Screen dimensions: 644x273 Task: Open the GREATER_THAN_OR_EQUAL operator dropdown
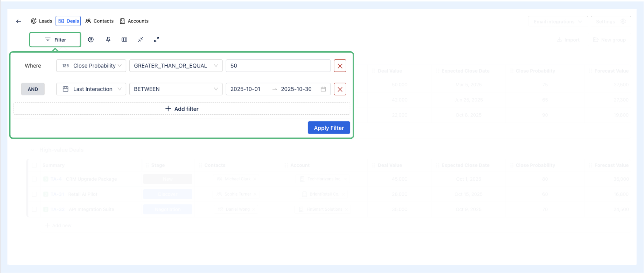click(x=176, y=66)
